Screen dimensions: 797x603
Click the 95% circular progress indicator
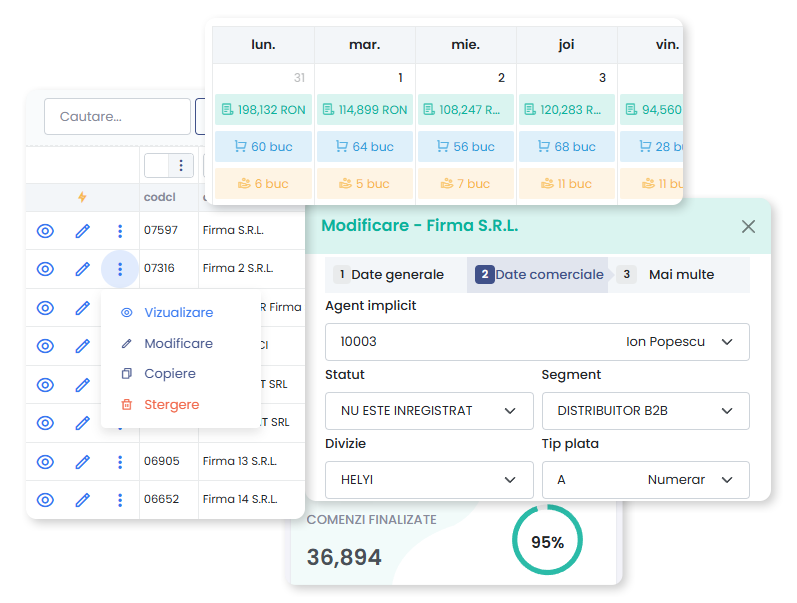point(547,542)
